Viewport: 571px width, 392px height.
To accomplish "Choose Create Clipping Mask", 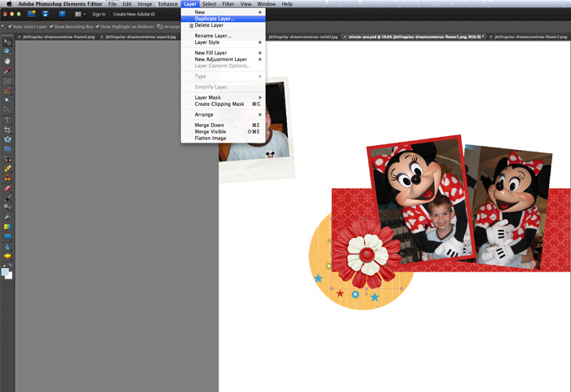I will 224,104.
